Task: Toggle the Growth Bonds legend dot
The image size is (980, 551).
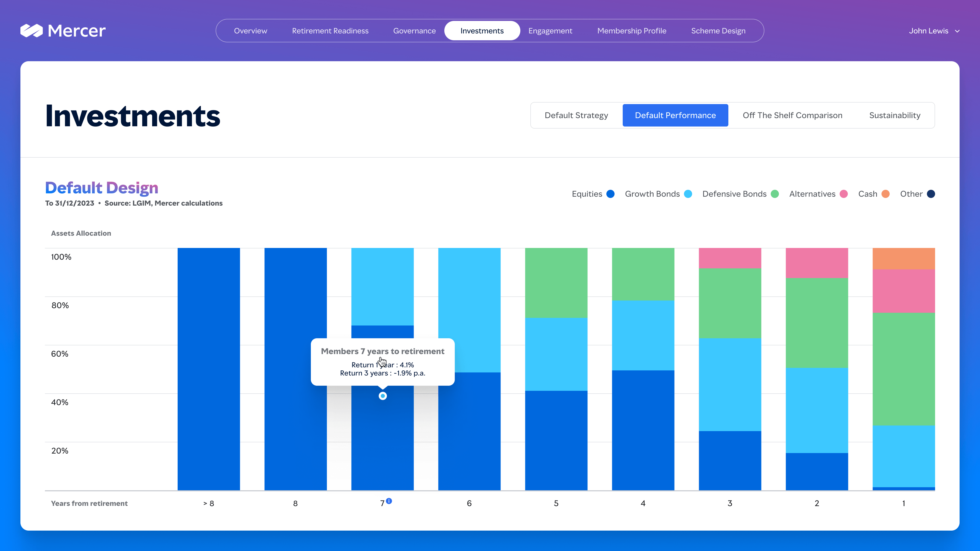Action: click(x=688, y=194)
